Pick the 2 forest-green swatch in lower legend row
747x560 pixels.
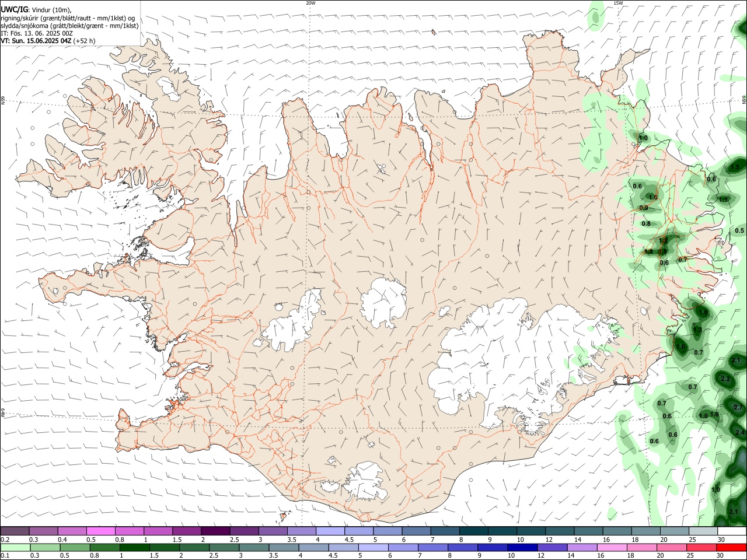click(x=194, y=547)
